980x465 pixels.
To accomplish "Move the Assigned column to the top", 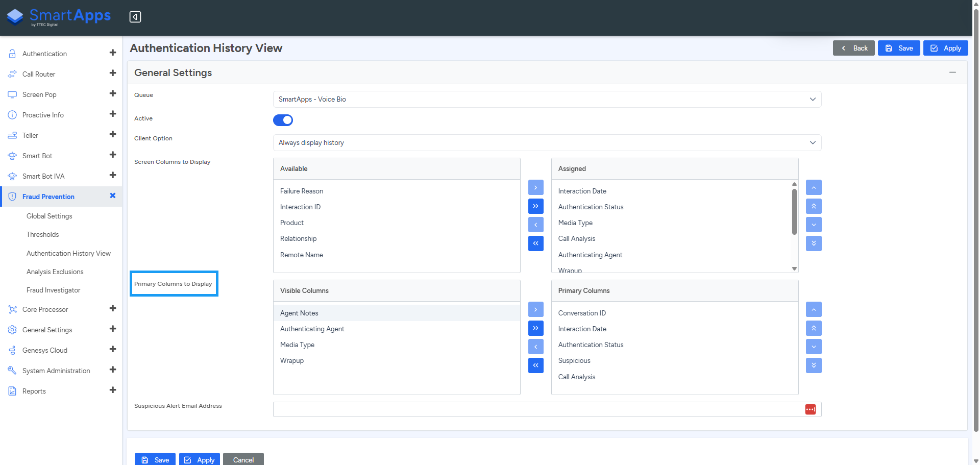I will click(814, 206).
